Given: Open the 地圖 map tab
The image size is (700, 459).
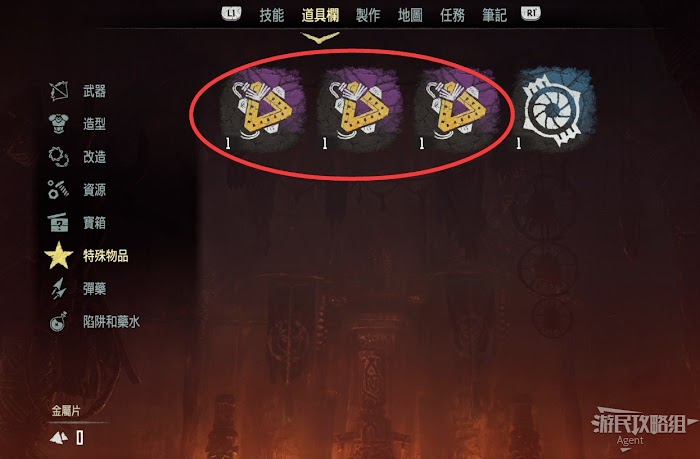Looking at the screenshot, I should [410, 15].
